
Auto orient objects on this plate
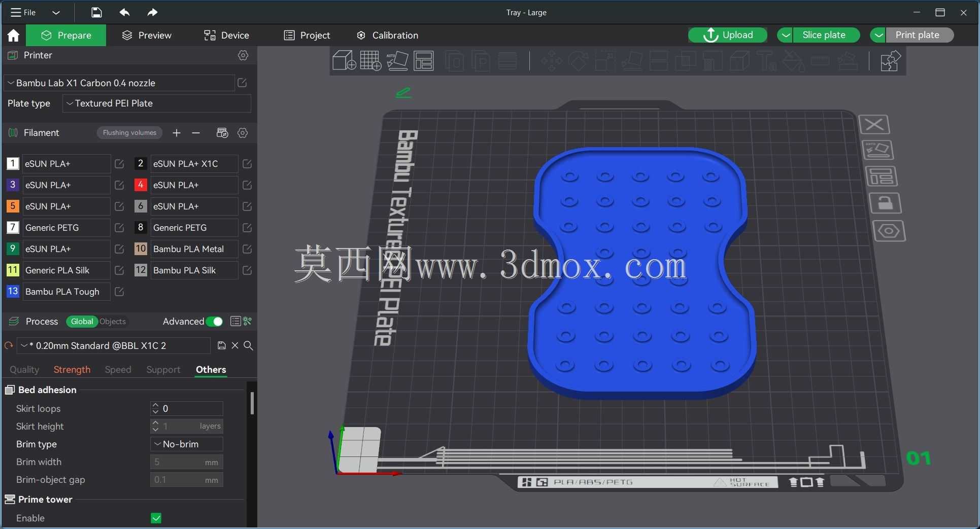coord(877,150)
